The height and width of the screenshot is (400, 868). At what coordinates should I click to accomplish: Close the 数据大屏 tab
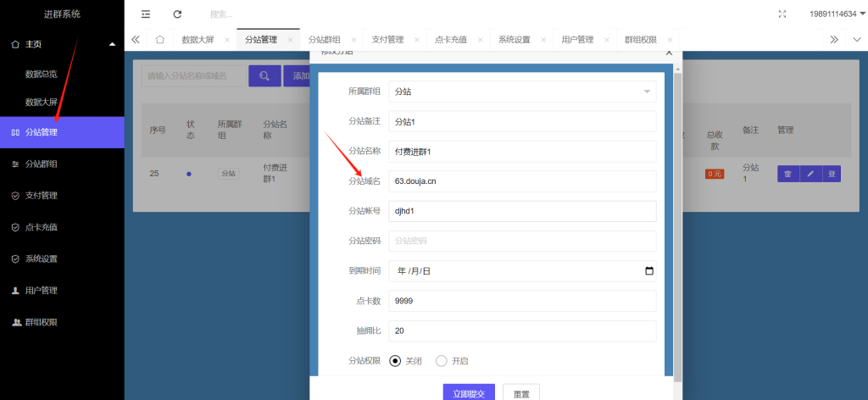point(227,40)
